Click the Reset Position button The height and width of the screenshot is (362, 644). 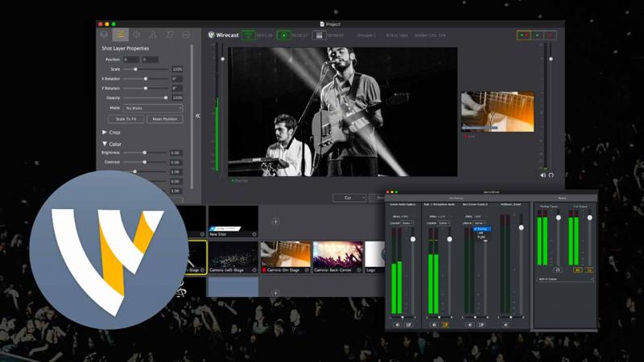tap(164, 119)
